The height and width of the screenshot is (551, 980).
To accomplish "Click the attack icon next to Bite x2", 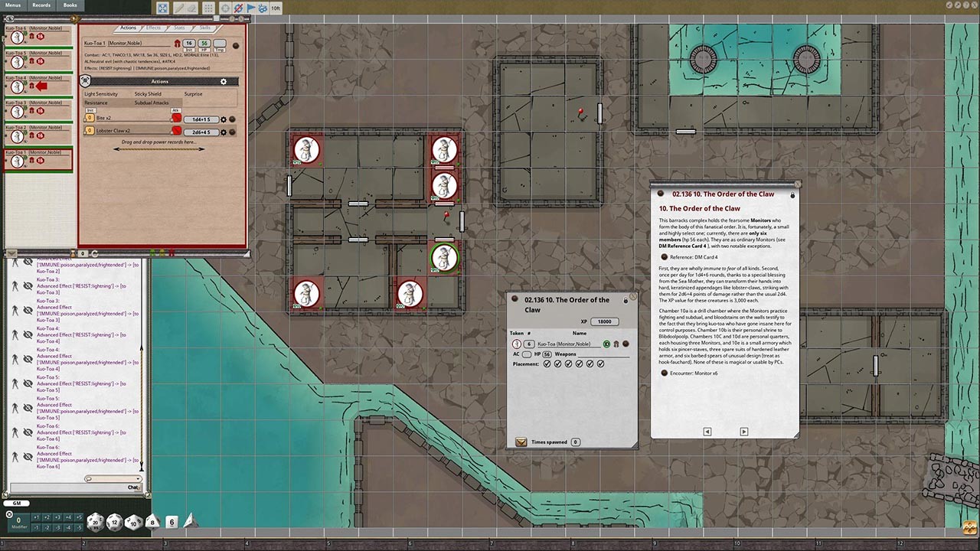I will tap(176, 118).
